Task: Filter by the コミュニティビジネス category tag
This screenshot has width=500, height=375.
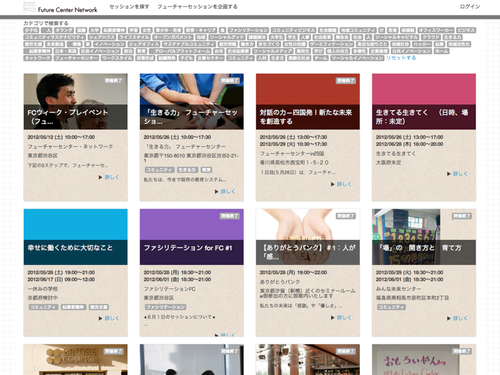Action: click(293, 30)
